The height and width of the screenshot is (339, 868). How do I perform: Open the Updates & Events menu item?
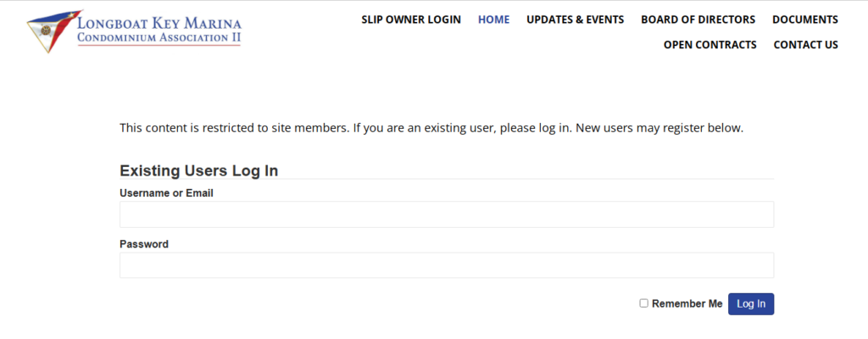pyautogui.click(x=575, y=19)
